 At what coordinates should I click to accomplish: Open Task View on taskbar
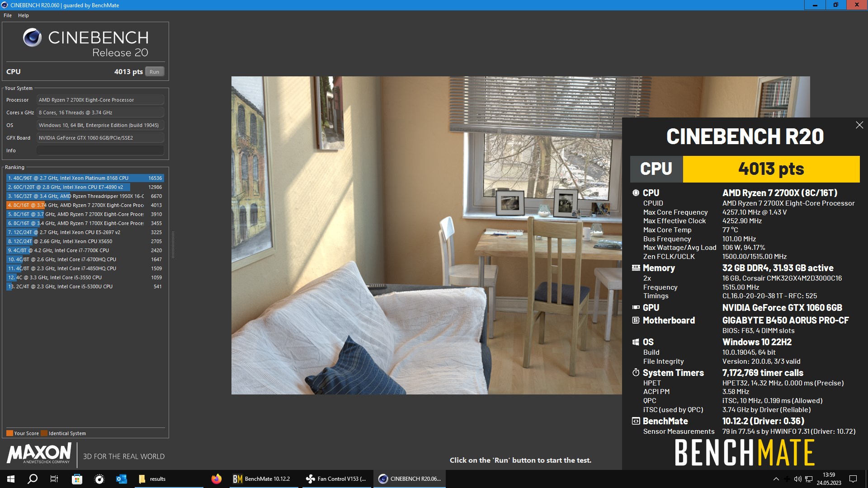[54, 479]
